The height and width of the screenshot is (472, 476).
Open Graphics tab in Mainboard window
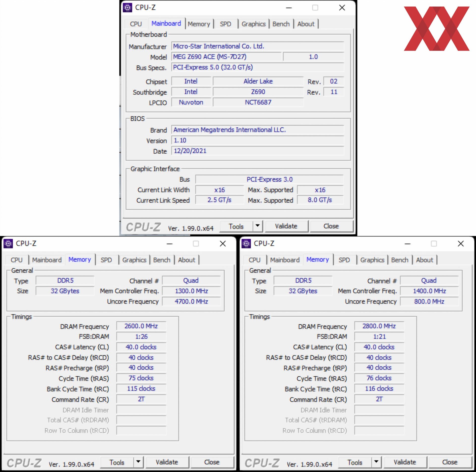[254, 24]
